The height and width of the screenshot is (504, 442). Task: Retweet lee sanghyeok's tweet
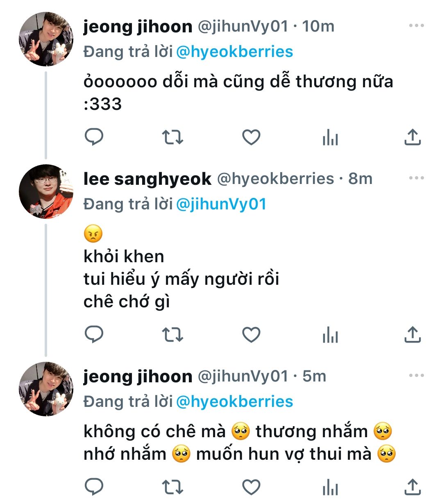click(172, 335)
